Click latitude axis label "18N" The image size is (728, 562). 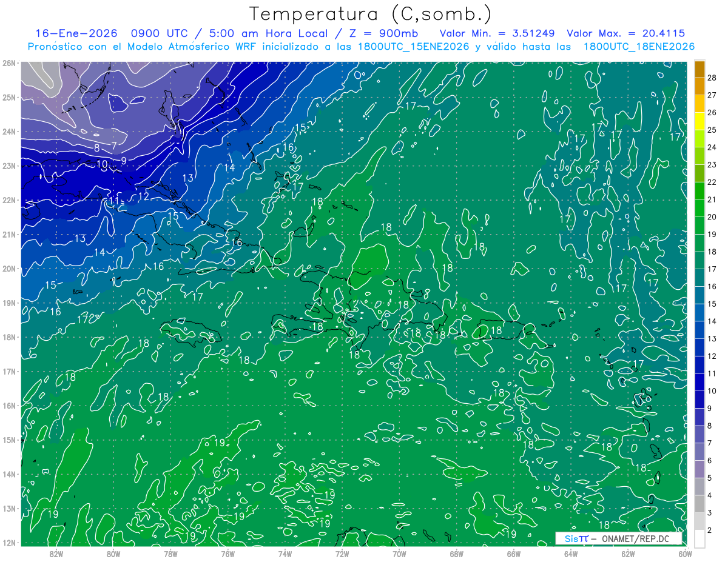(x=8, y=337)
